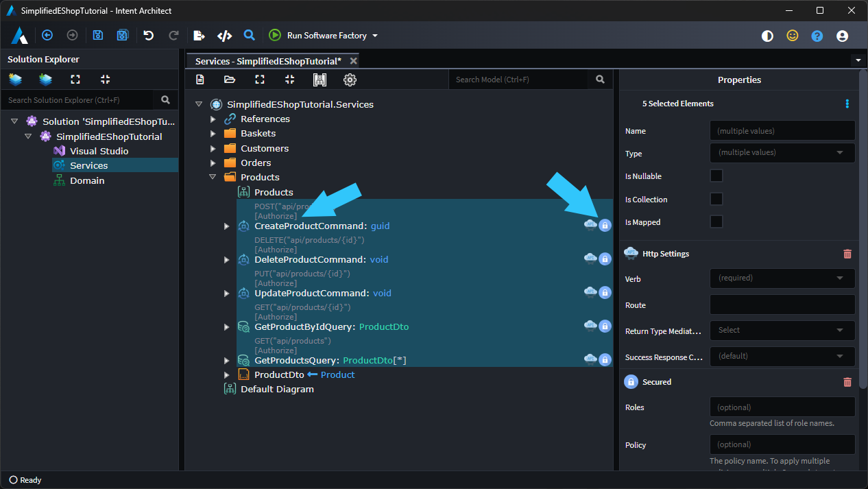Click the Secured lock icon on CreateProductCommand row

point(605,225)
